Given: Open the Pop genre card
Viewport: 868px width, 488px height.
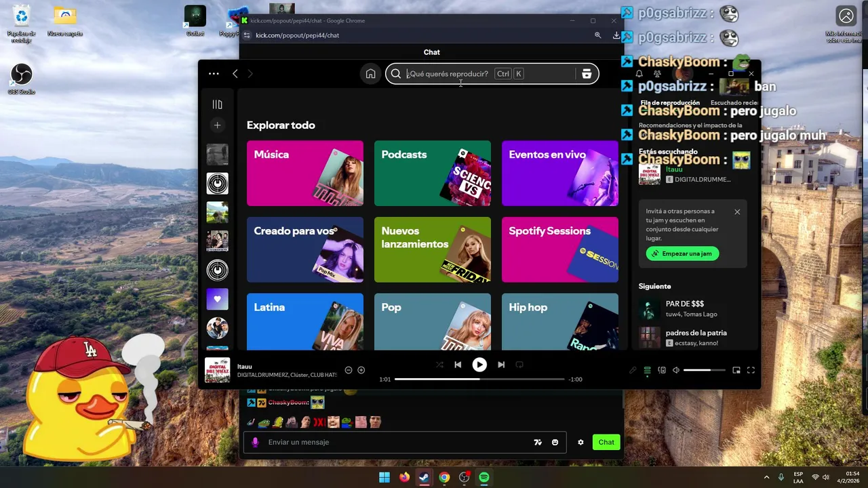Looking at the screenshot, I should tap(433, 321).
